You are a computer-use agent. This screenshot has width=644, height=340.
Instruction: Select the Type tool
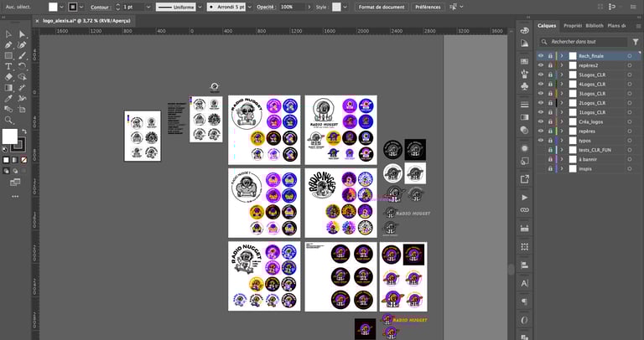pyautogui.click(x=8, y=66)
